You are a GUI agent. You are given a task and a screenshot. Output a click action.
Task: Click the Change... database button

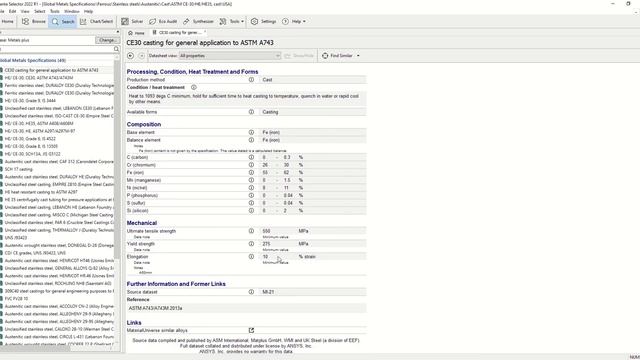pos(107,40)
